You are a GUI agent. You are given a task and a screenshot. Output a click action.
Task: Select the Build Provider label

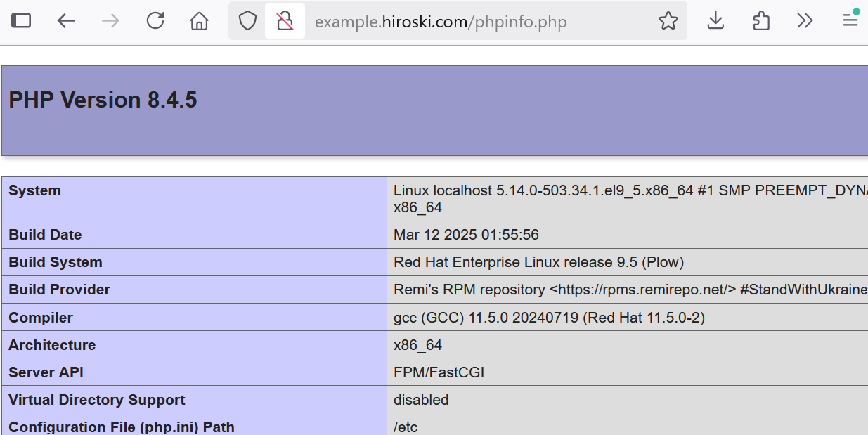tap(59, 290)
